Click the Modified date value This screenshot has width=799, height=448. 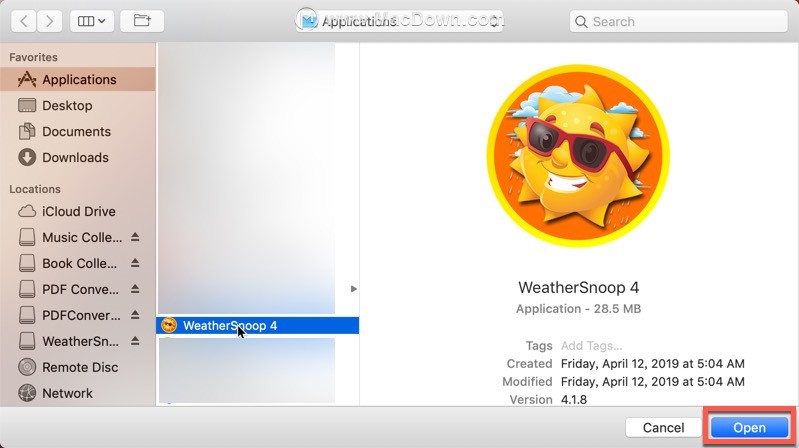pyautogui.click(x=653, y=382)
